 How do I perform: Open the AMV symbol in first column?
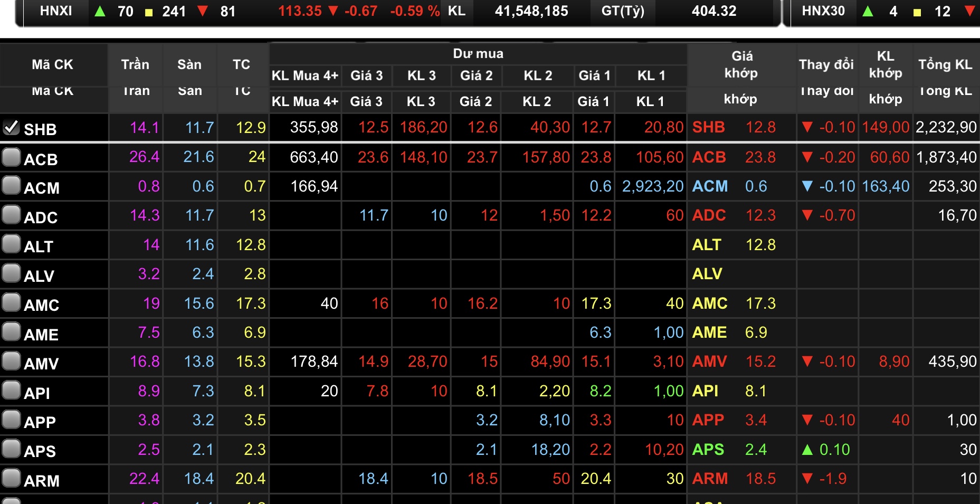coord(41,364)
